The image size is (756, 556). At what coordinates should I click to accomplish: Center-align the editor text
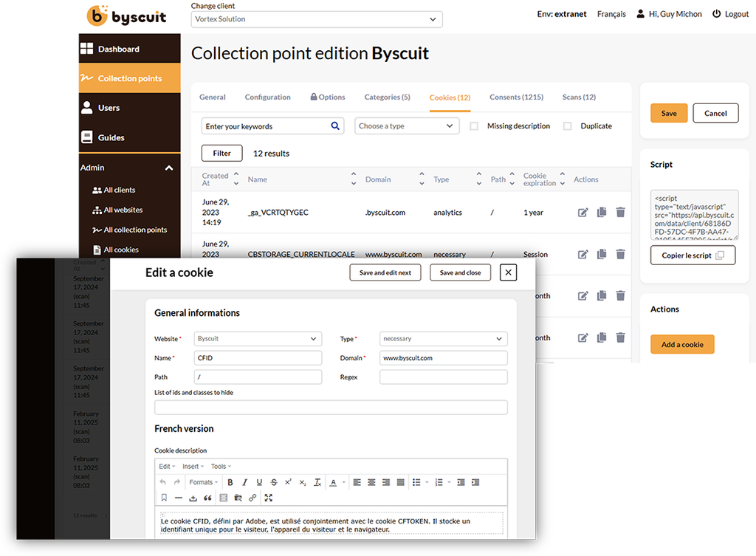tap(371, 482)
